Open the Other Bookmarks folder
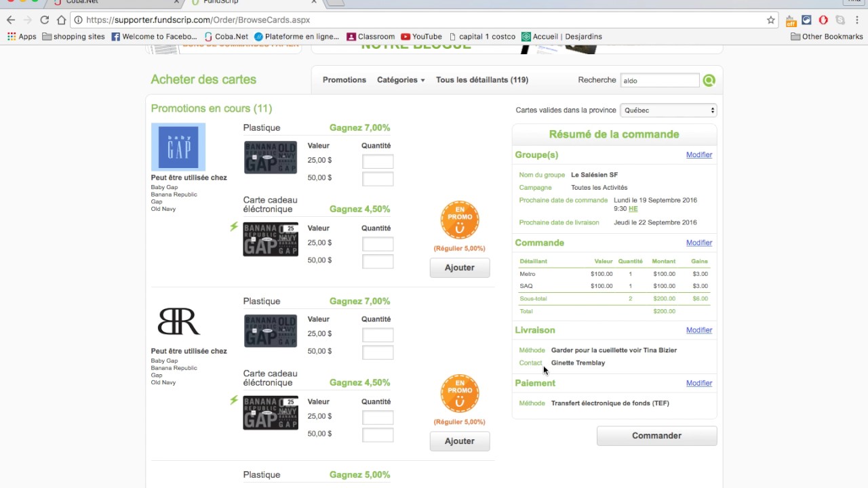The image size is (868, 488). click(x=827, y=37)
